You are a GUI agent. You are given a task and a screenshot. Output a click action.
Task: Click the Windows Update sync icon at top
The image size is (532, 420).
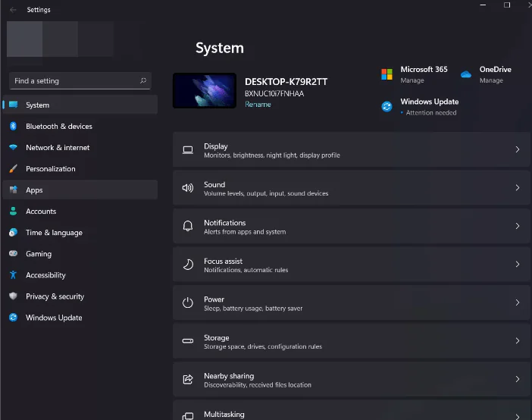[x=386, y=107]
